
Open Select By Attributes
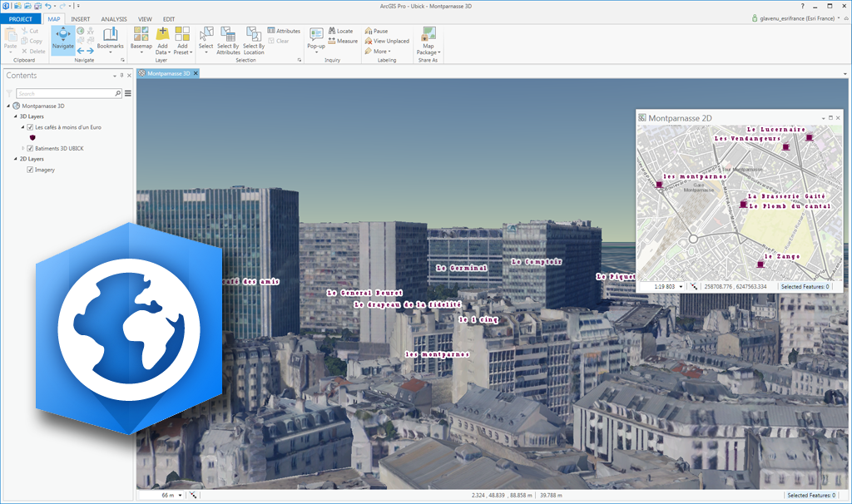pyautogui.click(x=228, y=40)
